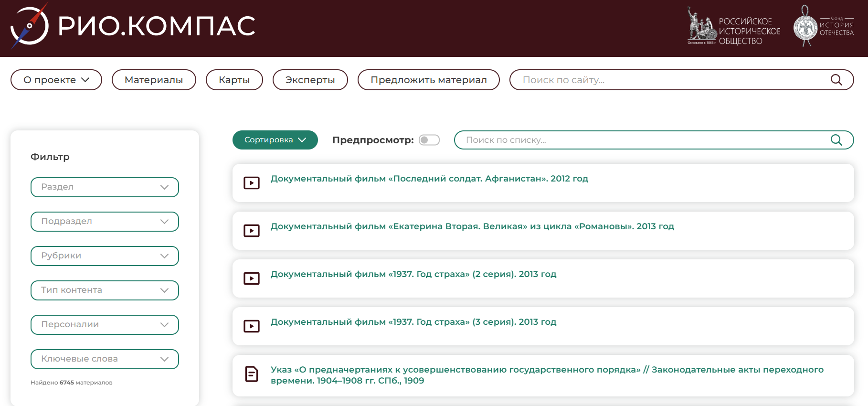868x406 pixels.
Task: Click video icon beside «1937. Год страха» 3 серия
Action: [x=252, y=326]
